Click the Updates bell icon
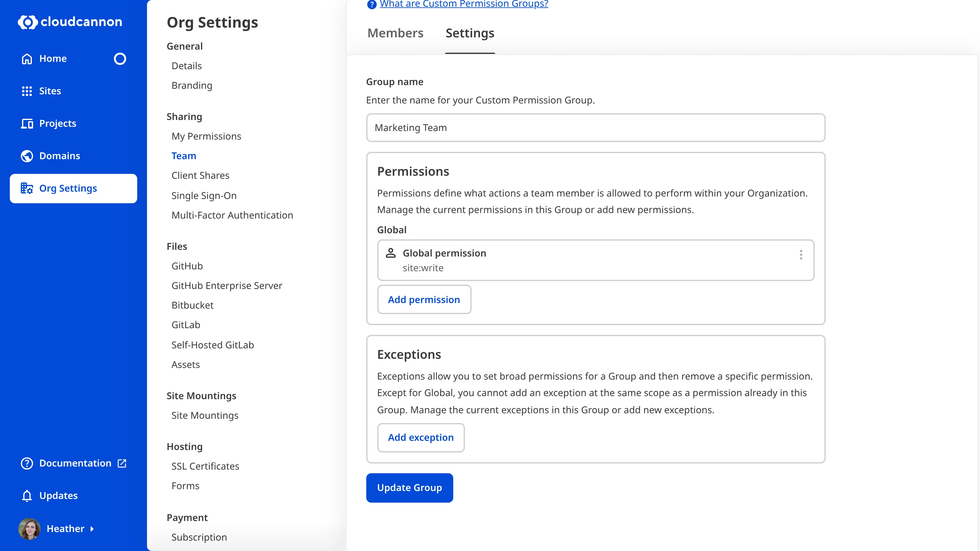The width and height of the screenshot is (980, 551). (x=27, y=496)
